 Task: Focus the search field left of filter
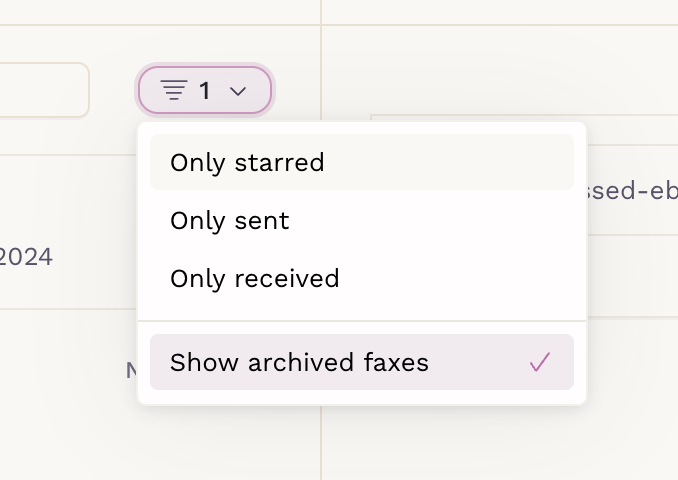pos(43,90)
